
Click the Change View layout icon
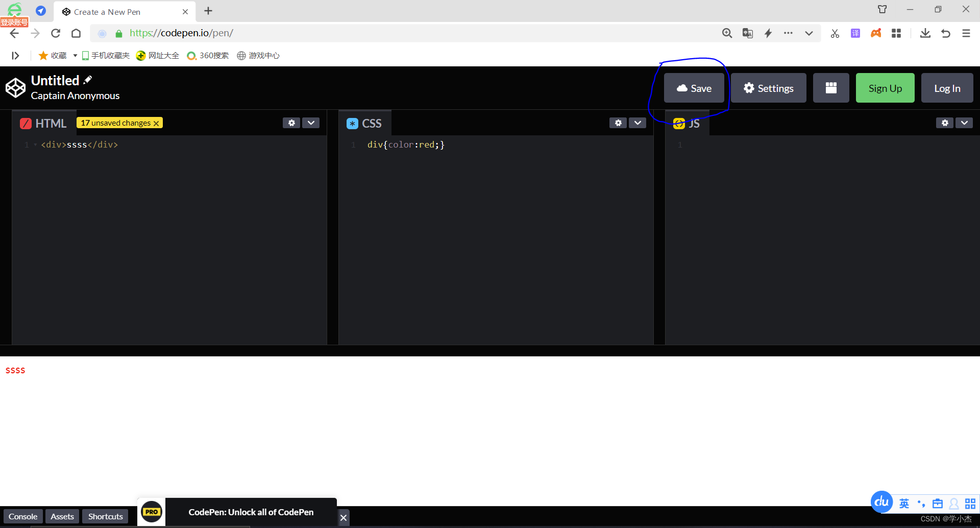coord(831,87)
